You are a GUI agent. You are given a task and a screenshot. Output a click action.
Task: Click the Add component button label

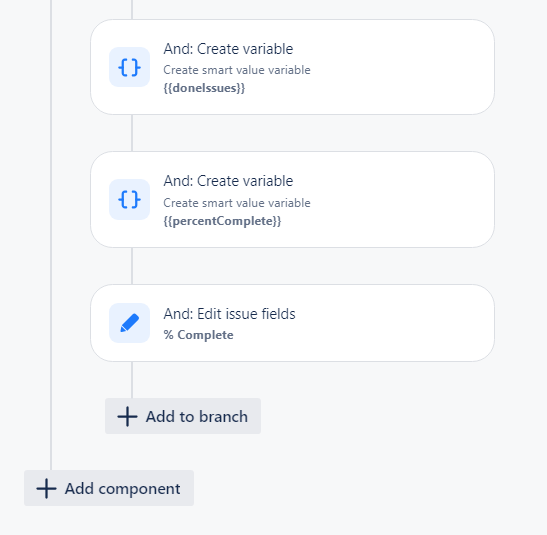(122, 489)
